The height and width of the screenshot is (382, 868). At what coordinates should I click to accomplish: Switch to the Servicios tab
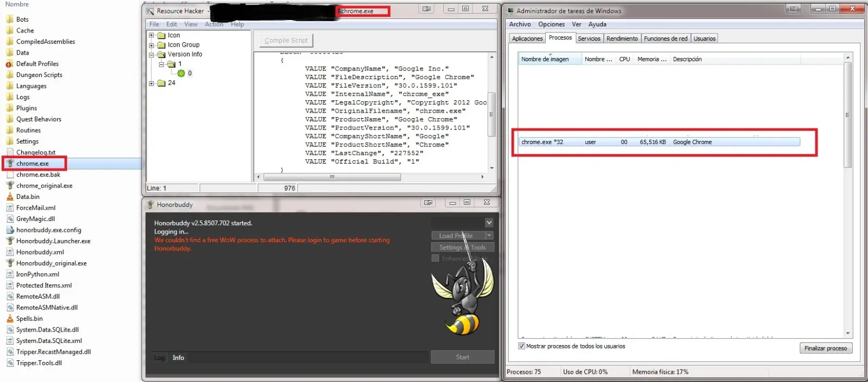pos(589,38)
